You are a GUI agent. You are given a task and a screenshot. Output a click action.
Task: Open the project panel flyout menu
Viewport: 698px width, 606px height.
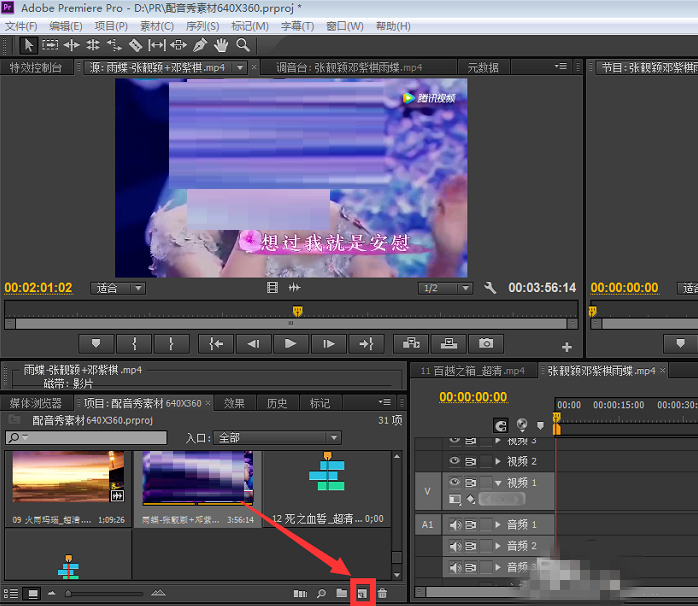385,403
